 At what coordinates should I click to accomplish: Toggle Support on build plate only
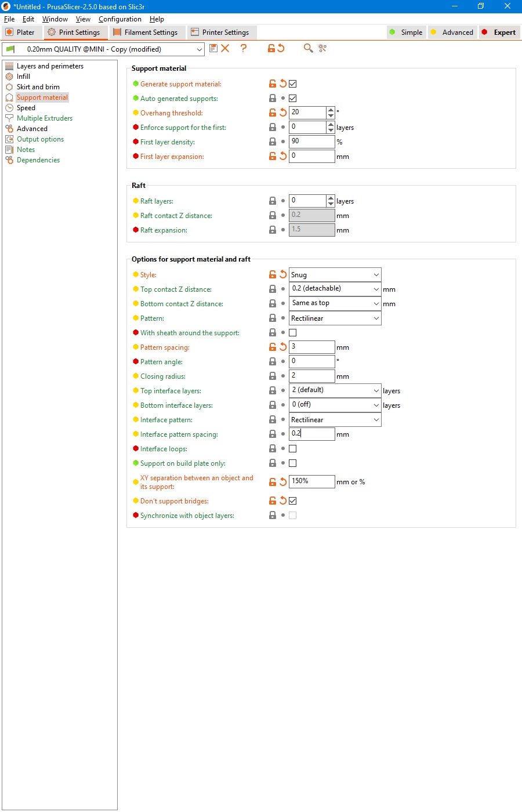tap(293, 463)
